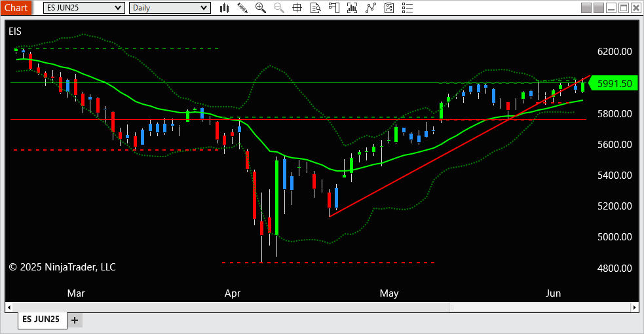Click the second gray window link button
Image resolution: width=644 pixels, height=334 pixels.
coord(599,8)
